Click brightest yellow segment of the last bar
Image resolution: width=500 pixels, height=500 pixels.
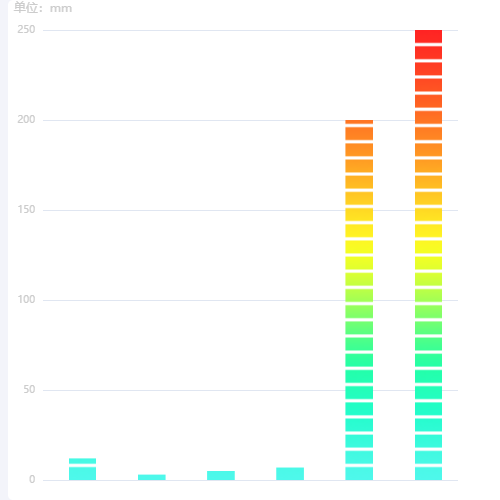tap(428, 247)
